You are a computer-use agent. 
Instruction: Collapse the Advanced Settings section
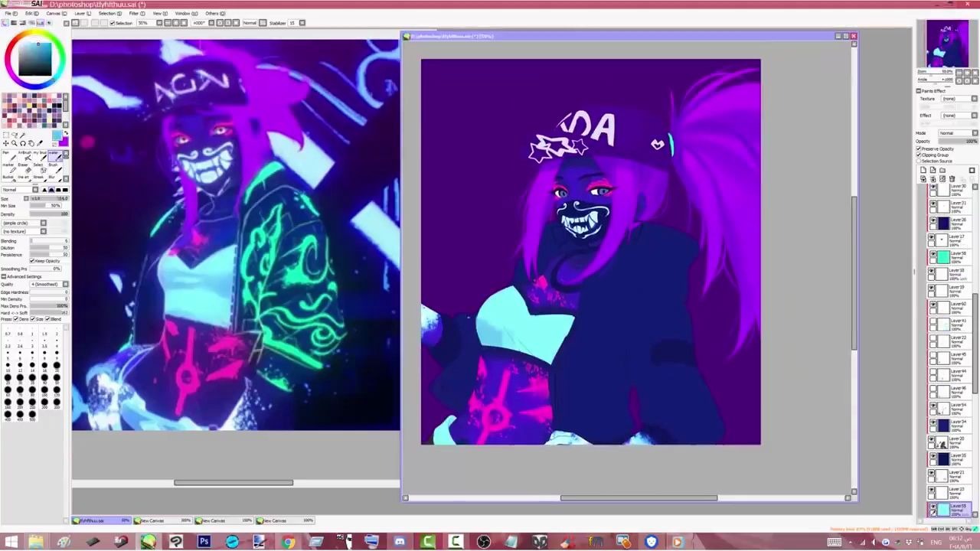[3, 276]
